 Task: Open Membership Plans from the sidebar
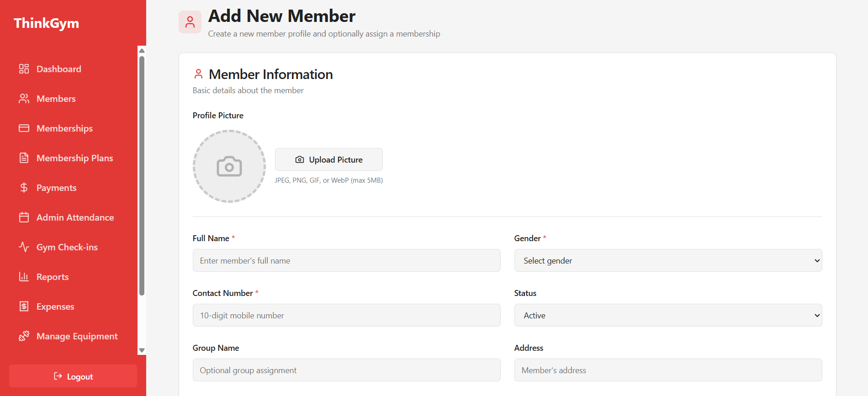tap(74, 158)
